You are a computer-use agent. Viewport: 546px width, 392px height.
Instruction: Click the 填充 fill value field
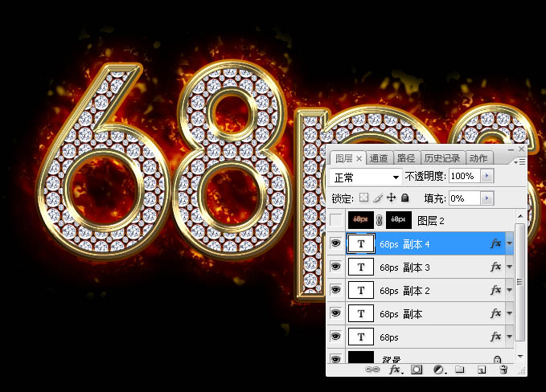coord(463,198)
